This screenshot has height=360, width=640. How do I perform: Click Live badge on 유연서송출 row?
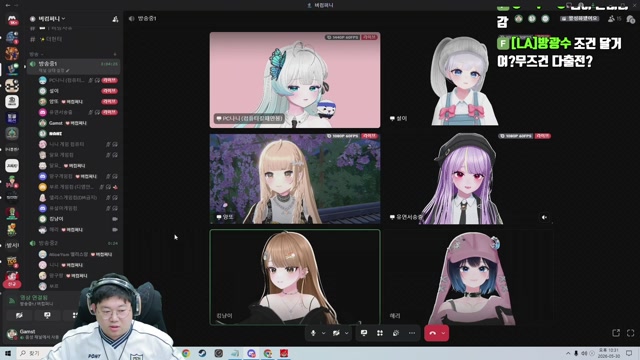109,112
